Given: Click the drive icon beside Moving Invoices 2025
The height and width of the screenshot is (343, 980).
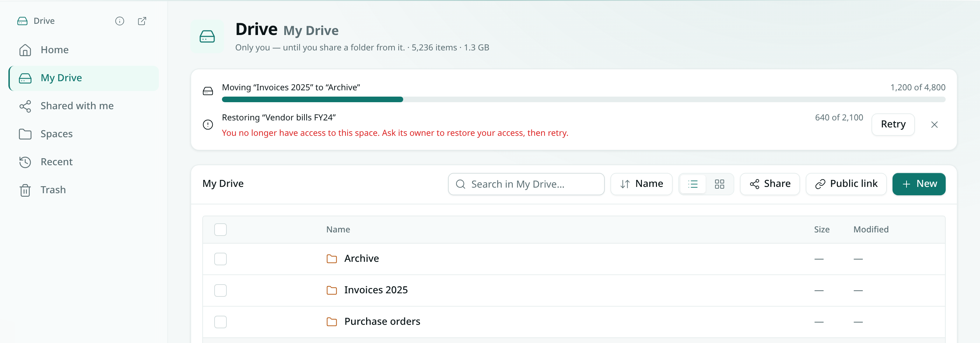Looking at the screenshot, I should (208, 91).
